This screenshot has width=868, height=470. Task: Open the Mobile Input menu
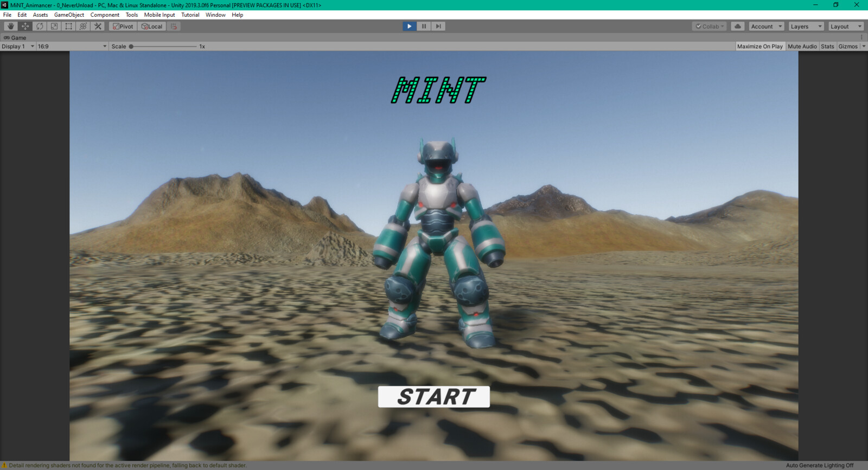(x=159, y=15)
